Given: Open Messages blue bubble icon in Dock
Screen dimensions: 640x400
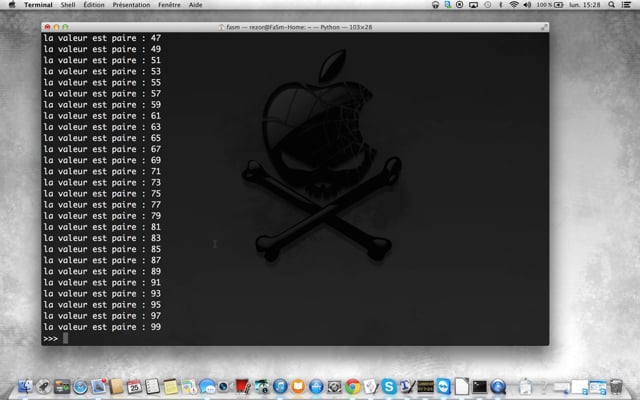Looking at the screenshot, I should [x=207, y=386].
